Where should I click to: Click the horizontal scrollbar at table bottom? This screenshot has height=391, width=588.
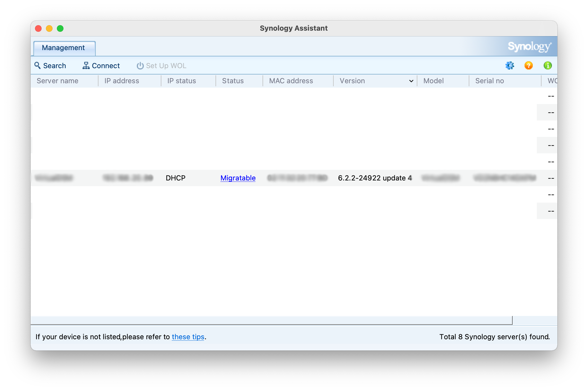(272, 320)
